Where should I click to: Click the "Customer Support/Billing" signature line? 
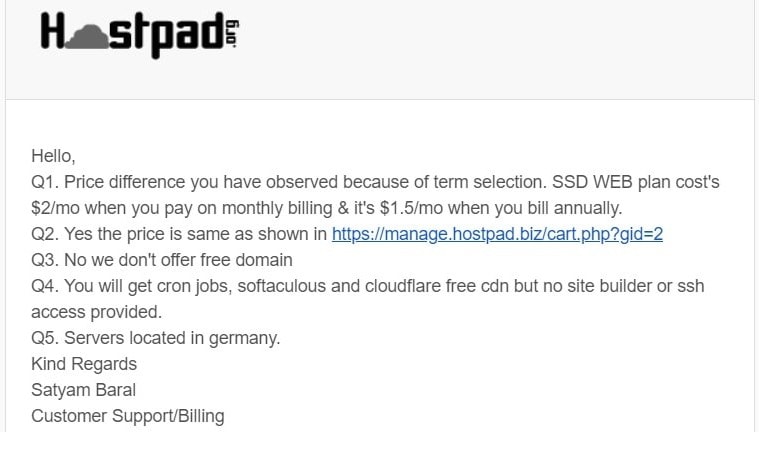pyautogui.click(x=128, y=416)
